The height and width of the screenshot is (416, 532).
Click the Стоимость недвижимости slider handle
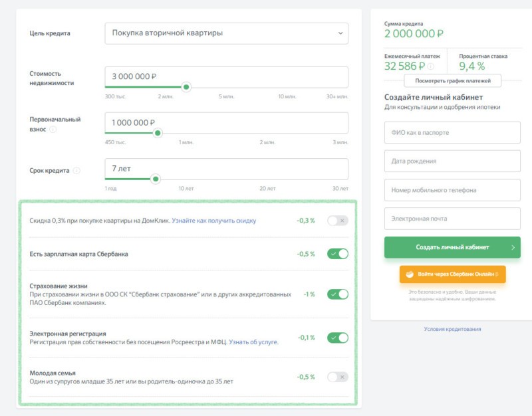click(186, 87)
